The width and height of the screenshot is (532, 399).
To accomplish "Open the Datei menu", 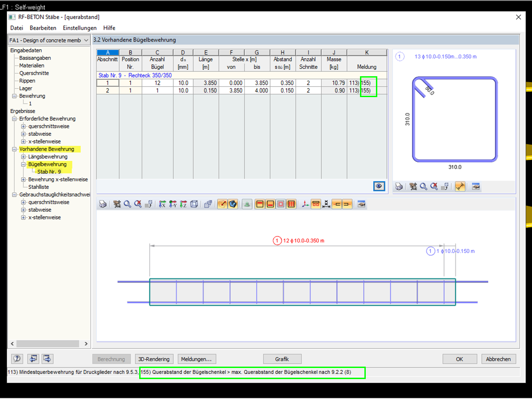I will 16,28.
